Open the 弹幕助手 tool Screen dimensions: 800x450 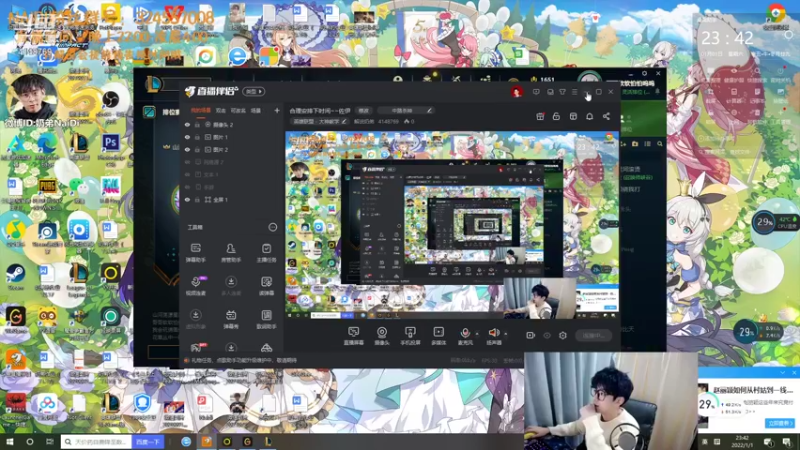tap(195, 253)
